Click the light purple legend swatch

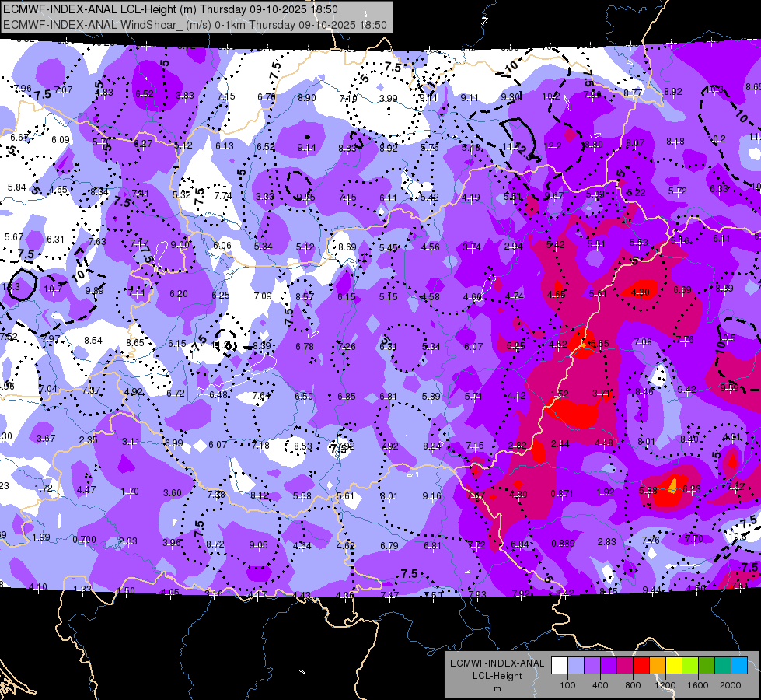pos(592,665)
